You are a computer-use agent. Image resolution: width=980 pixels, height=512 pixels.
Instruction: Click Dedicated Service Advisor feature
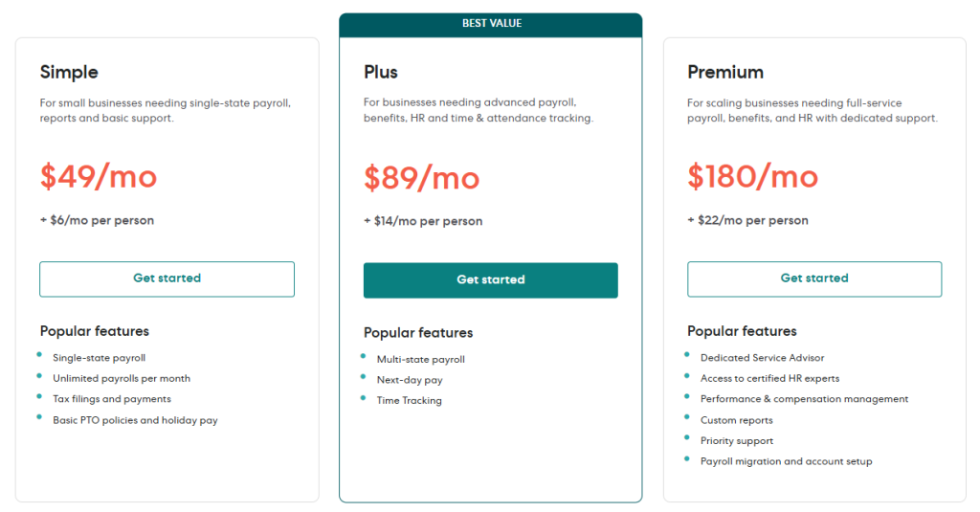[762, 358]
